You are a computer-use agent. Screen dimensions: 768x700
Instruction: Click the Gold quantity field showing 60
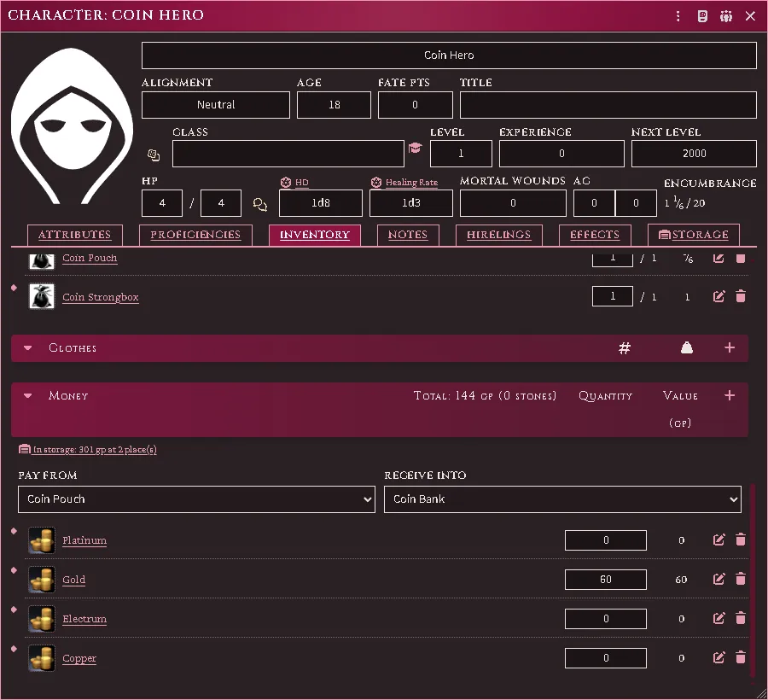click(x=605, y=580)
